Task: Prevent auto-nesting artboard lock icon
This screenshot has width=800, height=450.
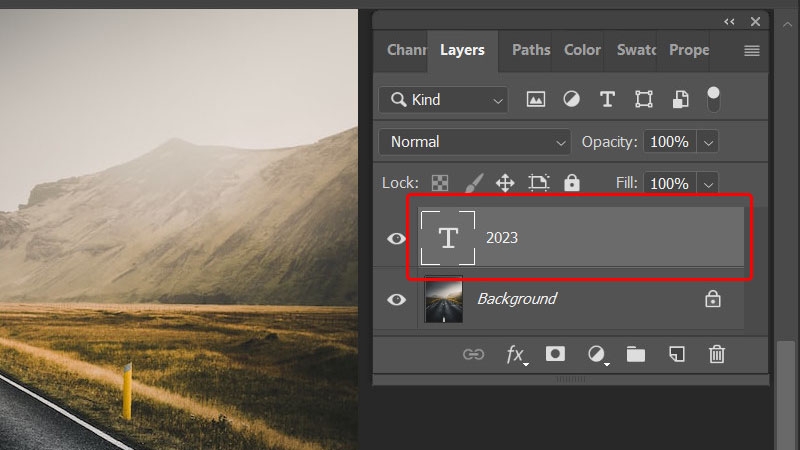Action: pyautogui.click(x=538, y=183)
